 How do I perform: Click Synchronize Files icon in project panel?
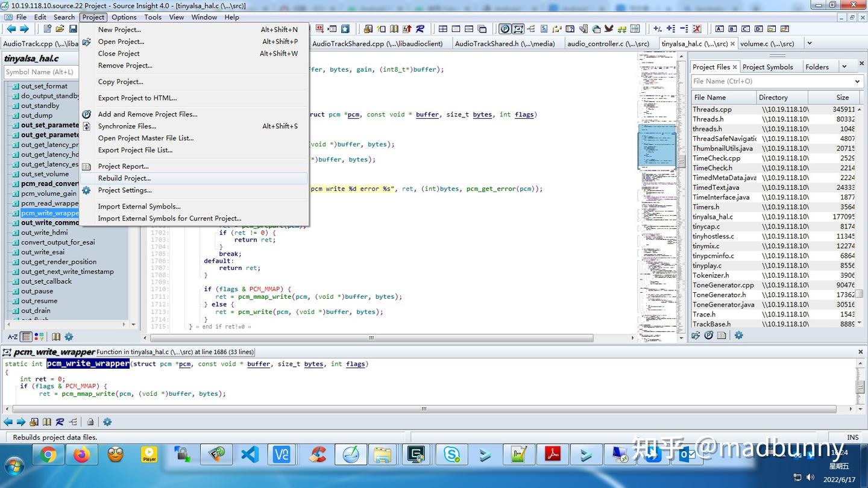709,336
